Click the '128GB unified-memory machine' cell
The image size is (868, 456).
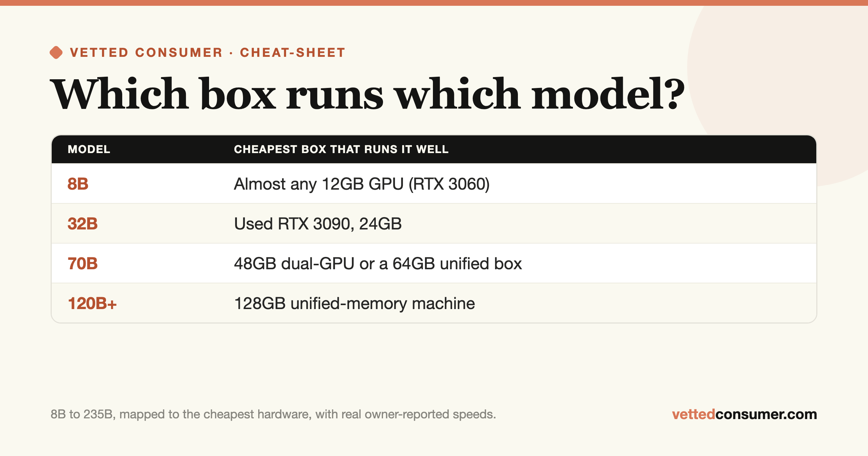pos(354,303)
